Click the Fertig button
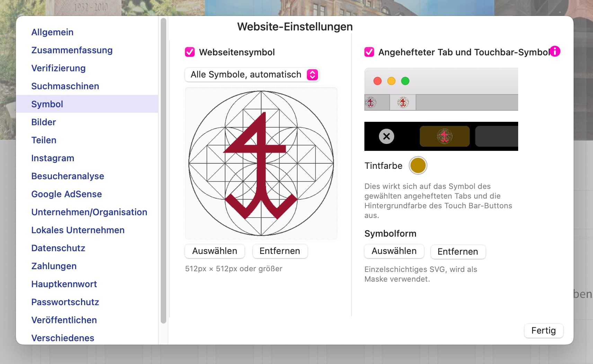The height and width of the screenshot is (364, 593). click(543, 330)
